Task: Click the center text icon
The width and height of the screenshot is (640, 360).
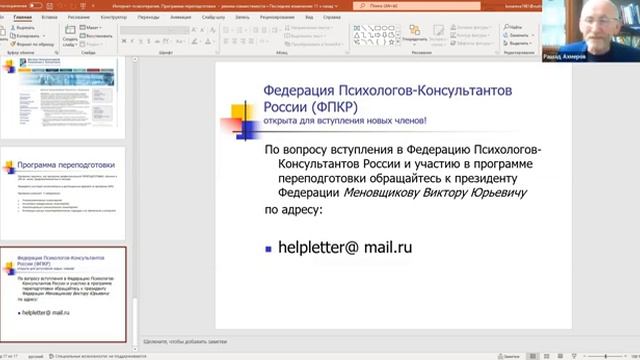Action: coord(235,41)
